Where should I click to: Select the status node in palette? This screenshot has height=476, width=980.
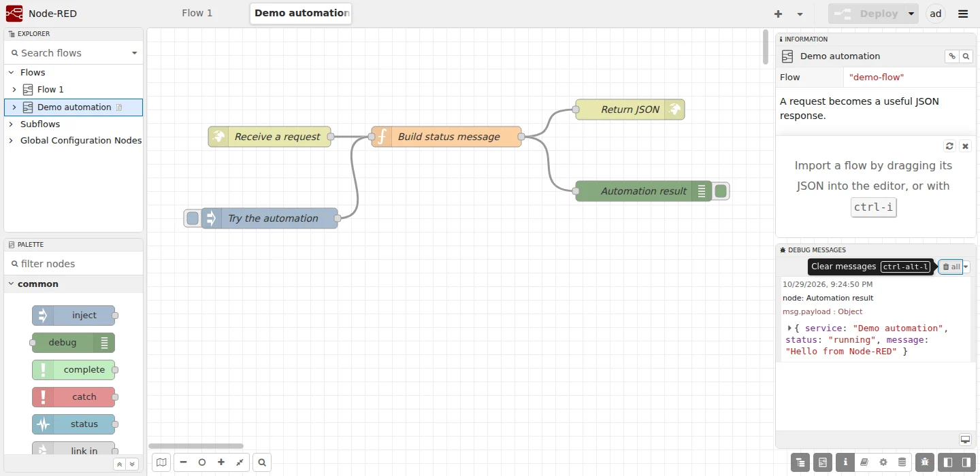[x=73, y=424]
